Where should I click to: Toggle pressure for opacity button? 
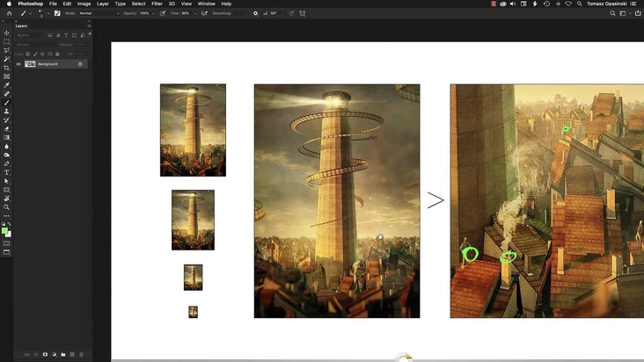pyautogui.click(x=163, y=13)
